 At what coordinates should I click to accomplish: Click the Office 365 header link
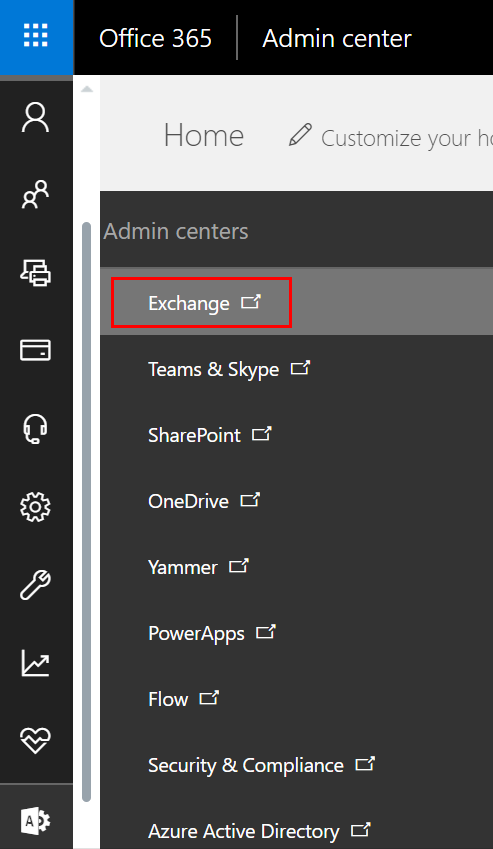click(x=155, y=38)
